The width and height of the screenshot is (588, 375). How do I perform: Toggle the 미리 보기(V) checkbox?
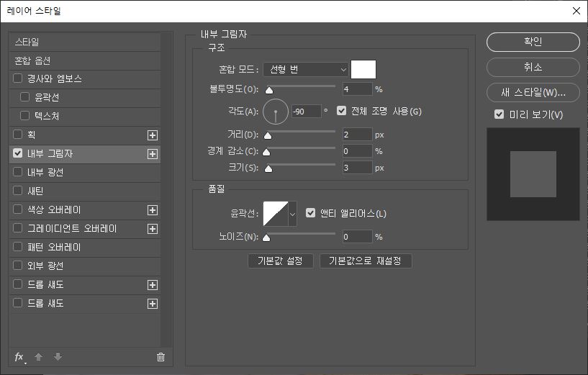(x=499, y=114)
